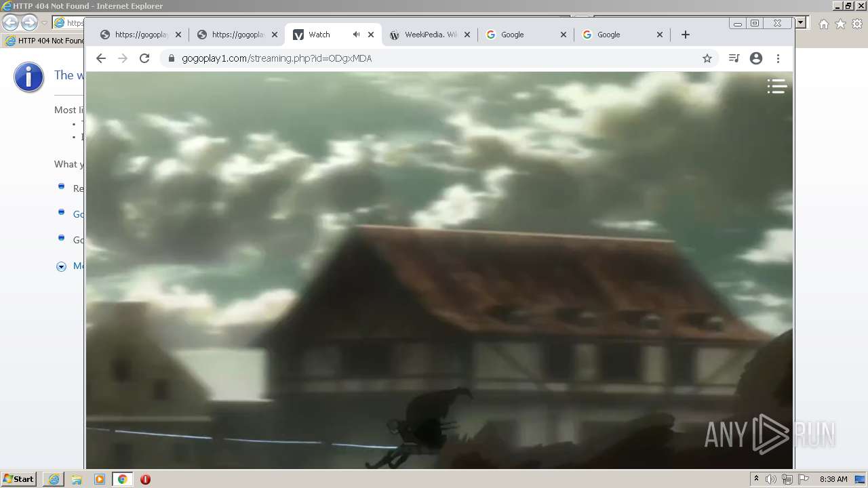
Task: Open Internet Explorer Home button
Action: tap(823, 24)
